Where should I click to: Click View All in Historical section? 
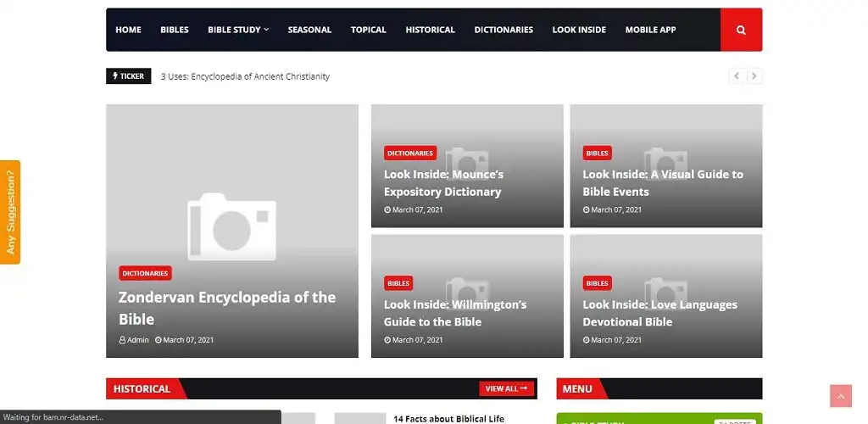click(507, 388)
